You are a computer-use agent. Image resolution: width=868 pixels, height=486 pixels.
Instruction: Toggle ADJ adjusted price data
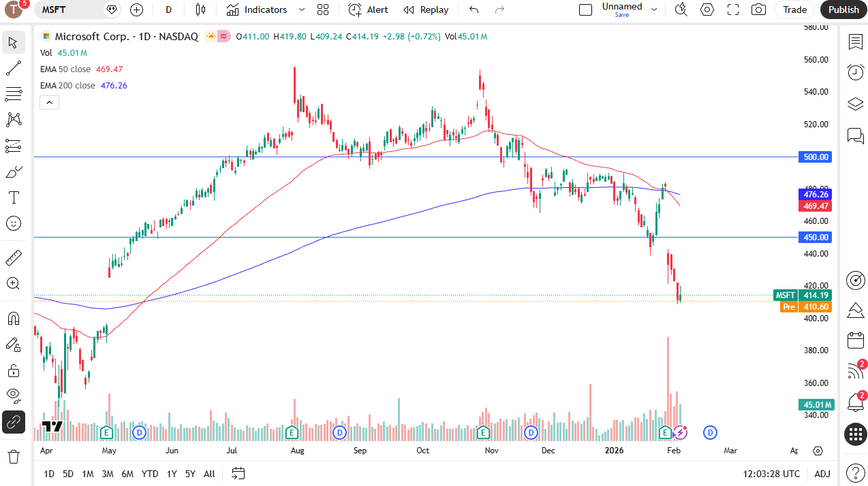pyautogui.click(x=822, y=474)
